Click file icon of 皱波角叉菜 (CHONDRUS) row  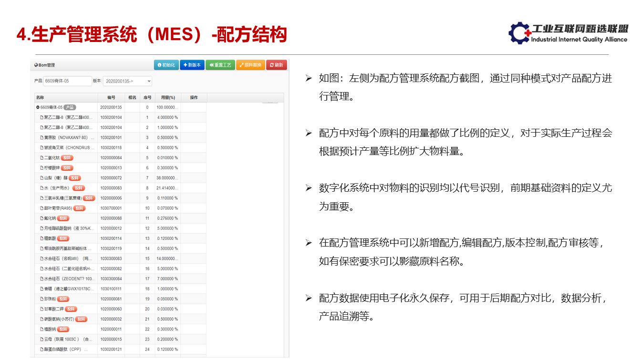coord(42,148)
